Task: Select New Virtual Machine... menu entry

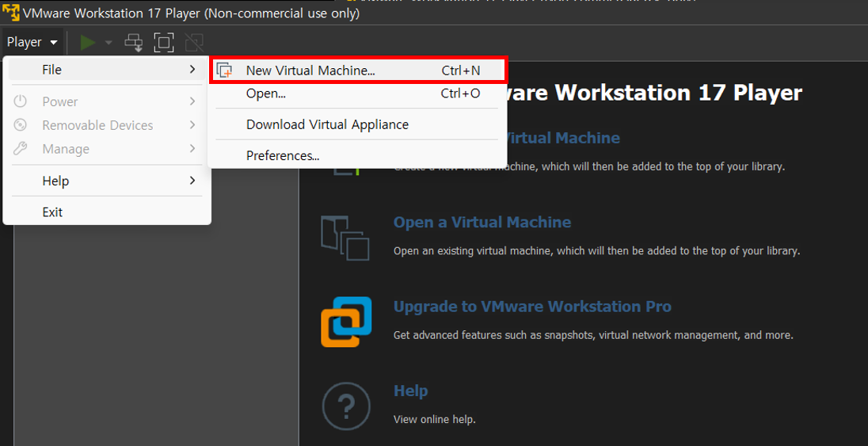Action: click(x=358, y=71)
